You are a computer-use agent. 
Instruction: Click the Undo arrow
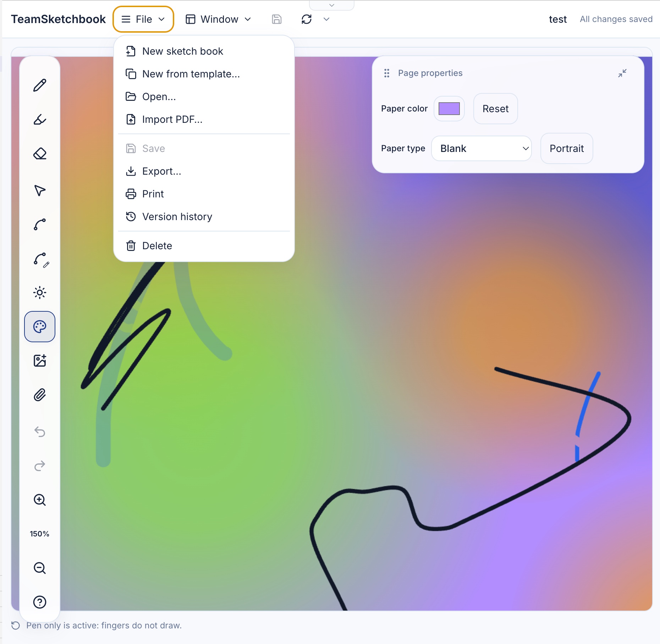[x=40, y=432]
